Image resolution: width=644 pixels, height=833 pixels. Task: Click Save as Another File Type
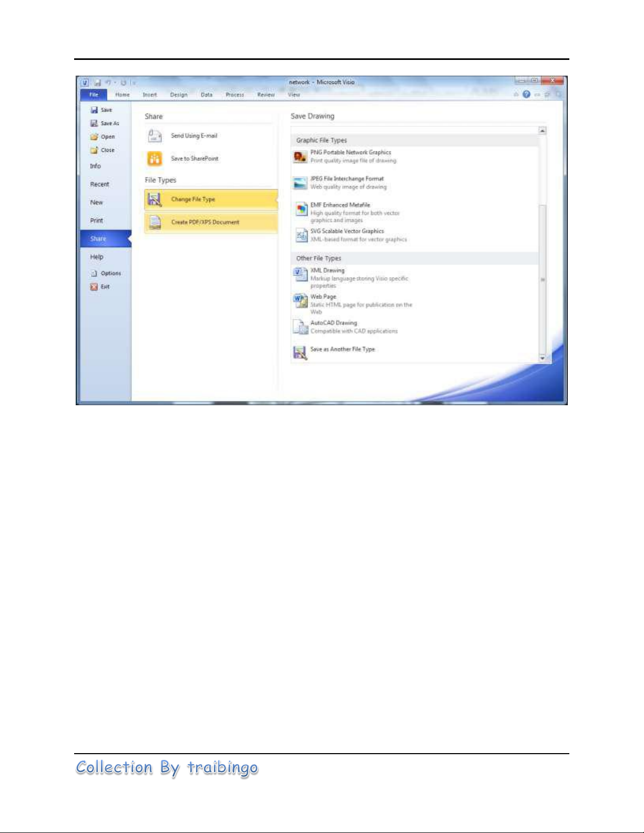[x=342, y=349]
